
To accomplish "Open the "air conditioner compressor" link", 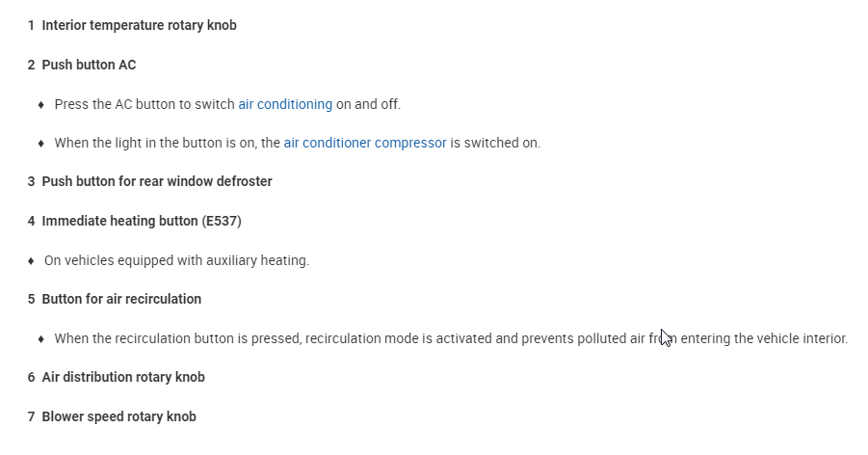I will click(365, 143).
